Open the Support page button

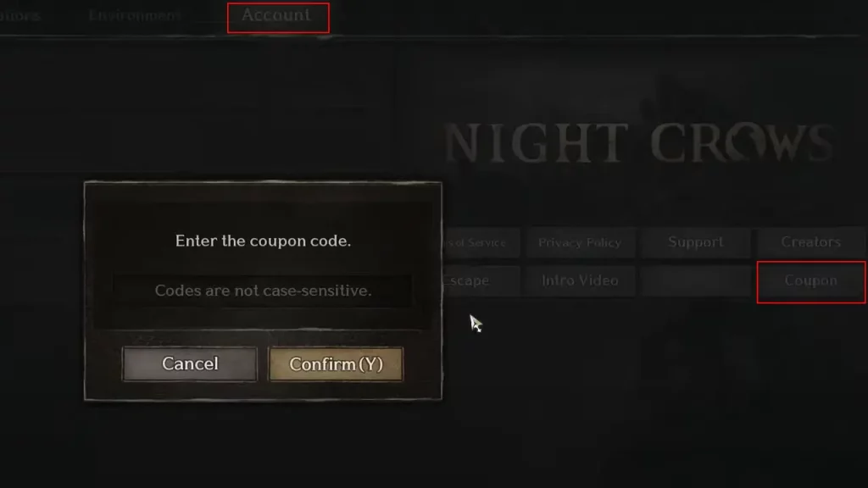(x=695, y=242)
